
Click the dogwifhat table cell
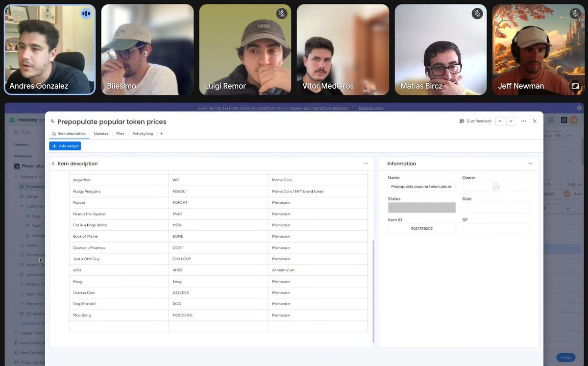pos(119,180)
